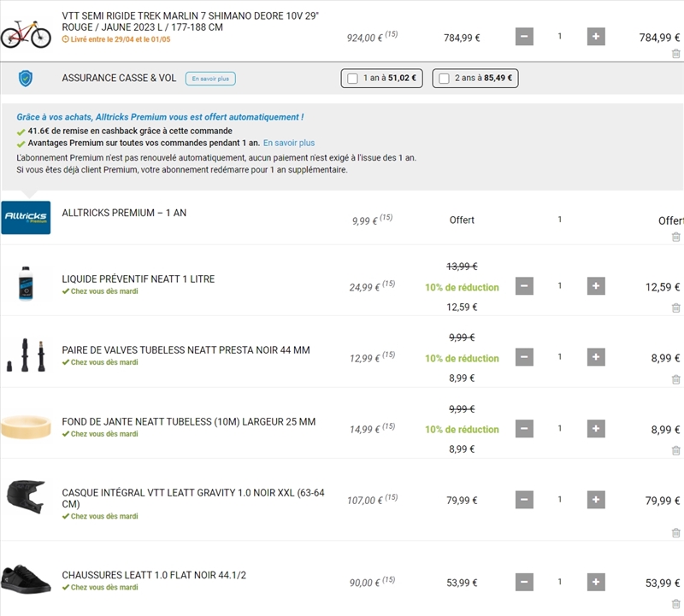Screen dimensions: 684x616
Task: Click En savoir plus button beside Assurance
Action: (210, 79)
